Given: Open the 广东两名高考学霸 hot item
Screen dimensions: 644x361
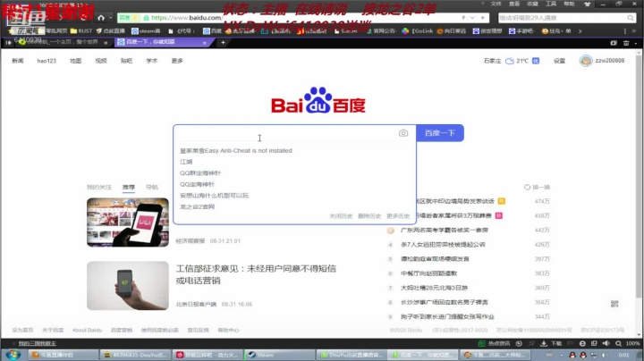Looking at the screenshot, I should [445, 231].
